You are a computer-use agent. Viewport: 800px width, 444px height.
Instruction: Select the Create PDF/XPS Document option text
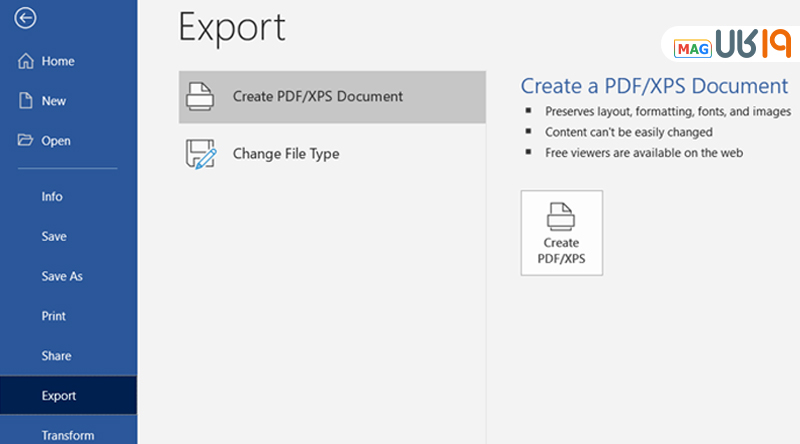(x=317, y=97)
